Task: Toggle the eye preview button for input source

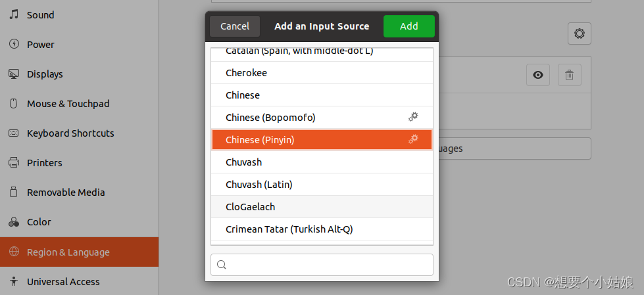Action: (x=537, y=75)
